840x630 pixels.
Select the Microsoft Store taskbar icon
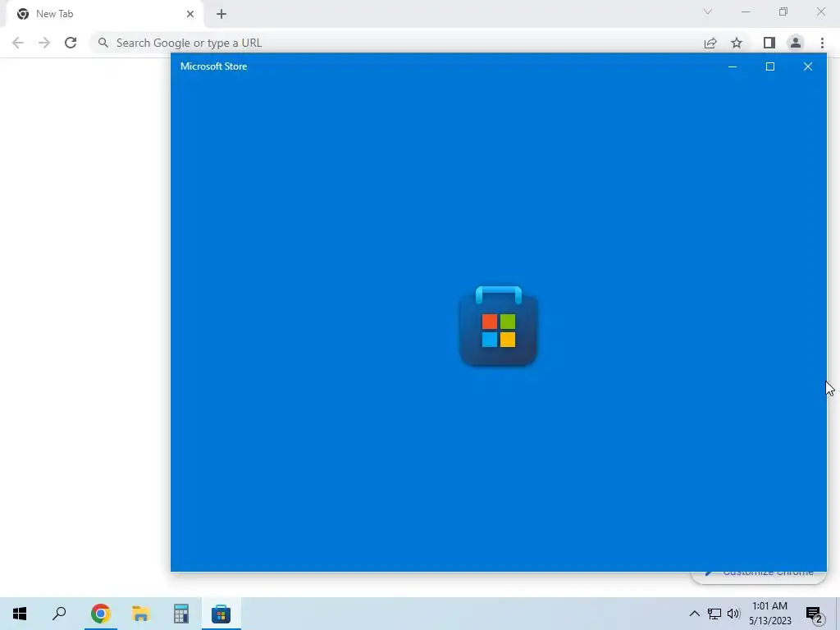click(x=221, y=614)
